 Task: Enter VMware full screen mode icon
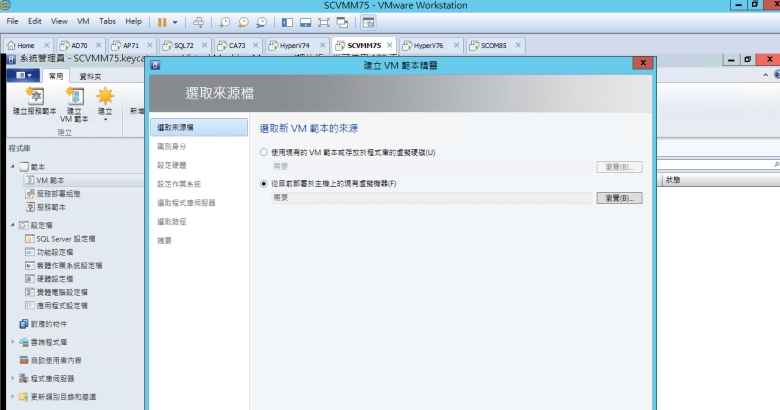[323, 21]
